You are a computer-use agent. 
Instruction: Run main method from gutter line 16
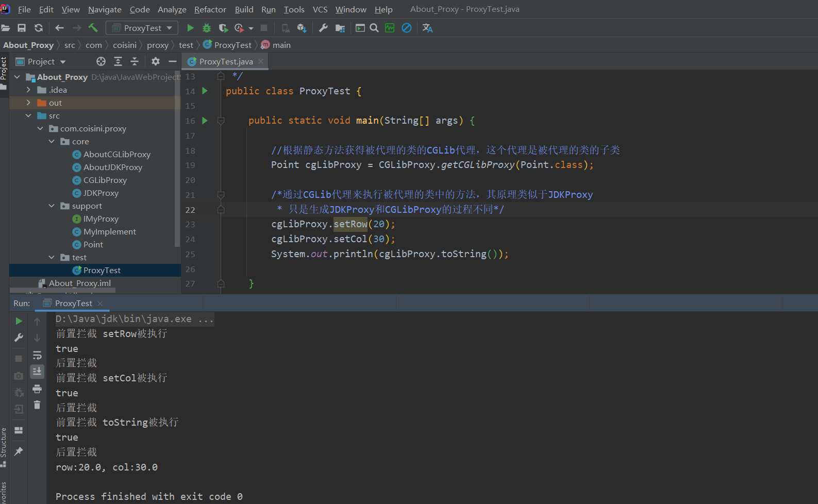pyautogui.click(x=205, y=121)
